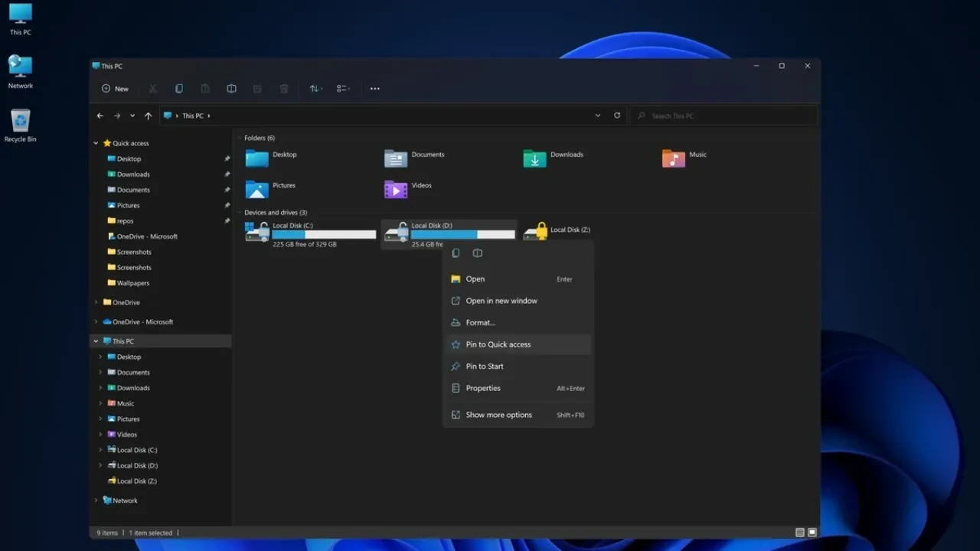Click the New button in toolbar
980x551 pixels.
pyautogui.click(x=115, y=89)
